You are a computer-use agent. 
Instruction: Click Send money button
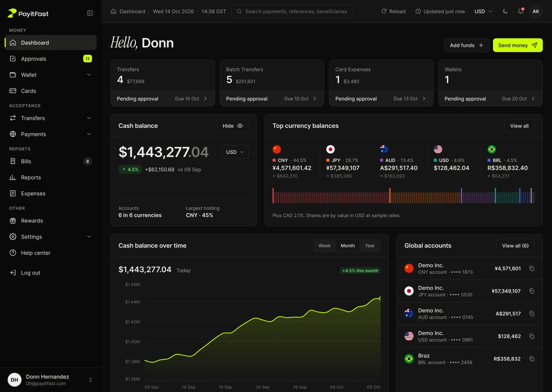point(517,45)
